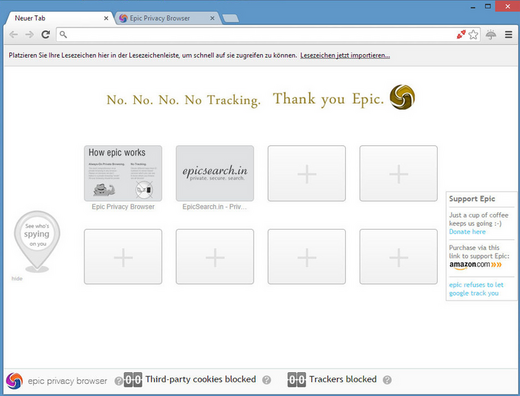Click the 'Support Epic' panel heading
This screenshot has width=520, height=396.
click(472, 199)
